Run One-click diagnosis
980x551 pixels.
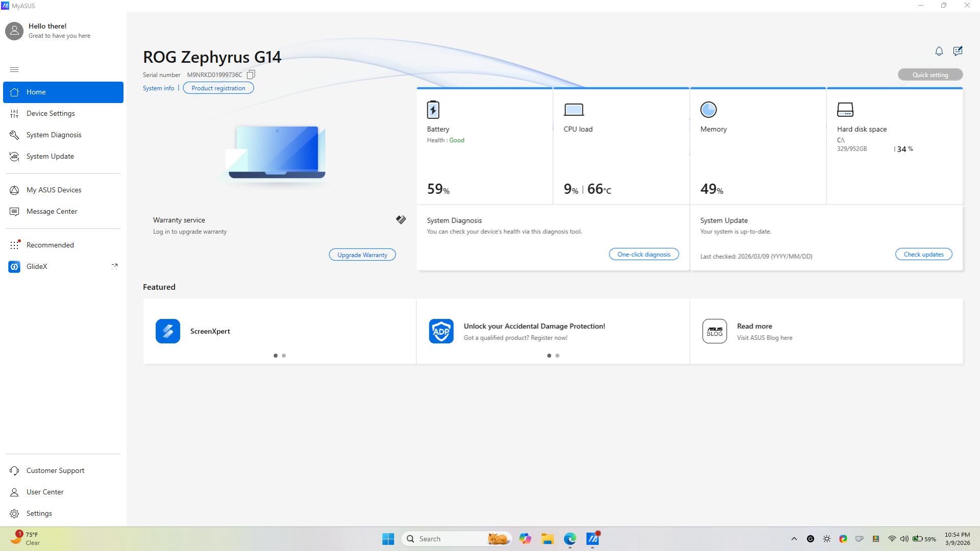[644, 254]
